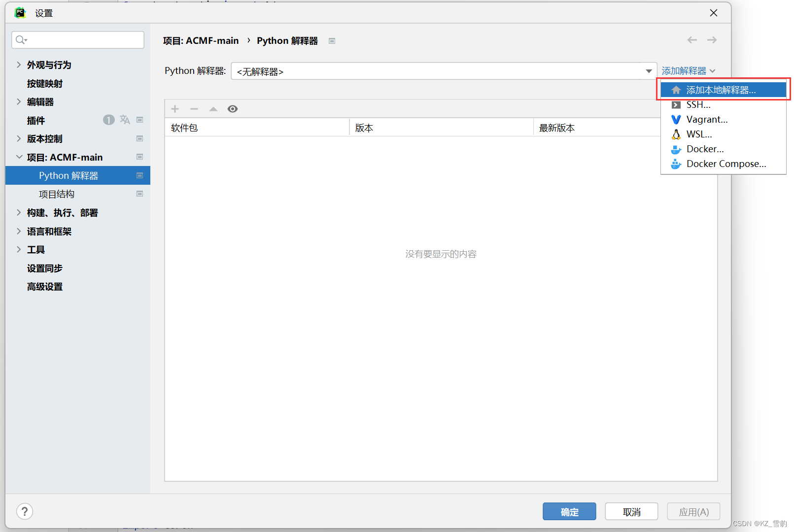The height and width of the screenshot is (532, 794).
Task: Close the settings dialog
Action: 714,13
